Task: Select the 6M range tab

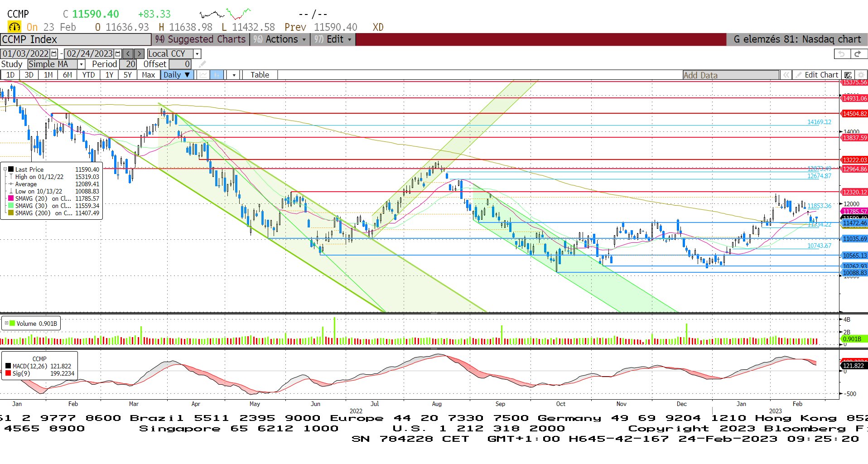Action: (68, 75)
